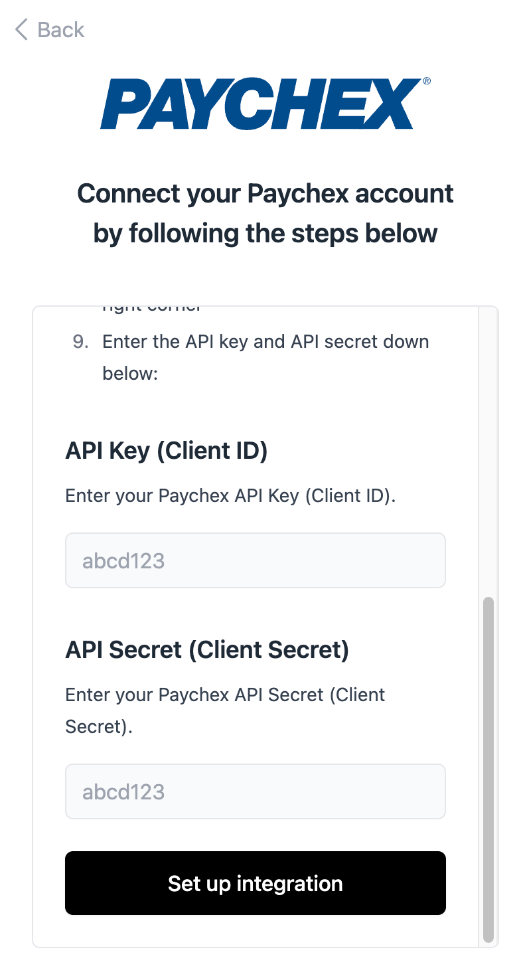Click the Back chevron arrow icon

(x=21, y=30)
